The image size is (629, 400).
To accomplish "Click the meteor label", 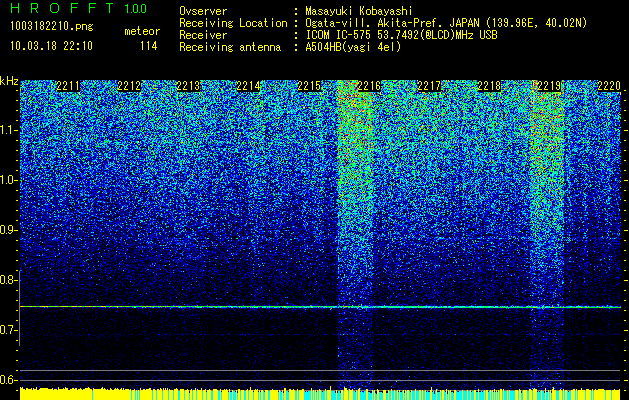I will point(142,31).
